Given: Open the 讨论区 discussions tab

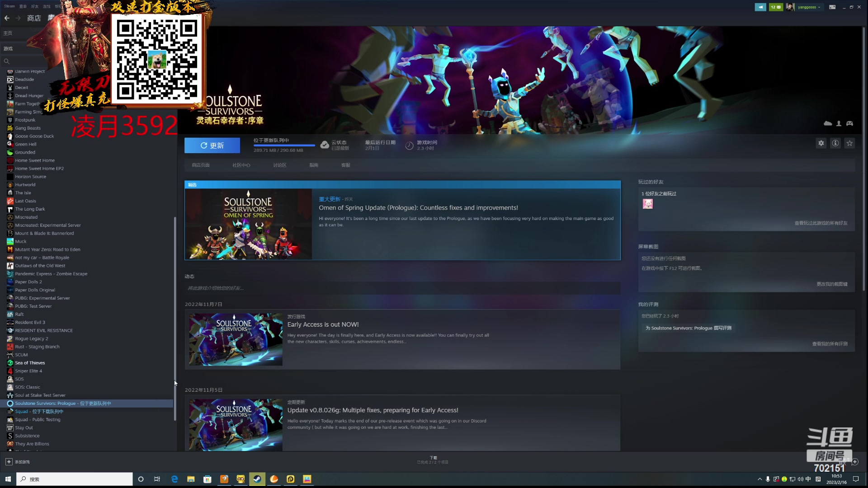Looking at the screenshot, I should (x=279, y=165).
